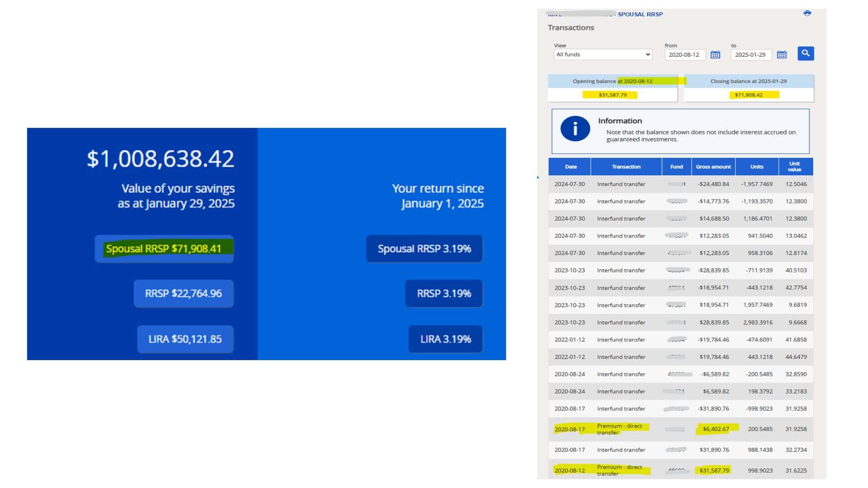Click the small arrow at the panel's left edge
868x488 pixels.
[538, 178]
